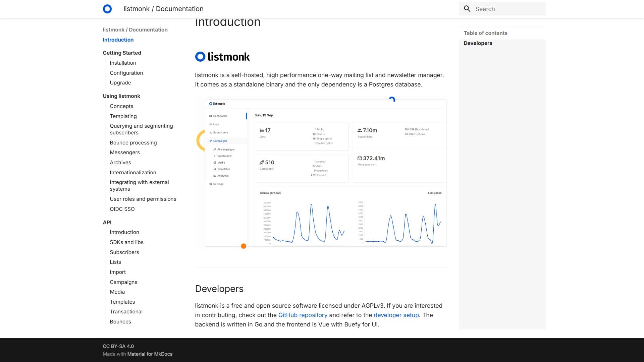Click the API section label
The height and width of the screenshot is (362, 644).
(107, 222)
